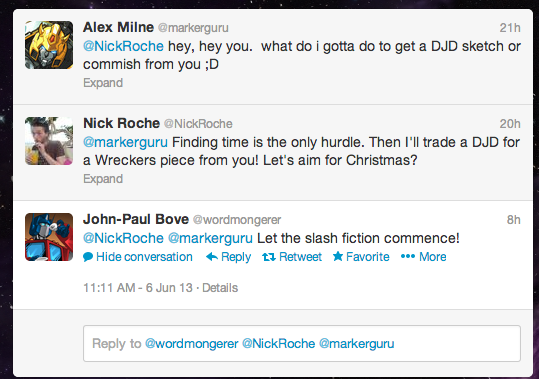
Task: Open @markerguru mention in Nick's tweet
Action: [x=125, y=142]
